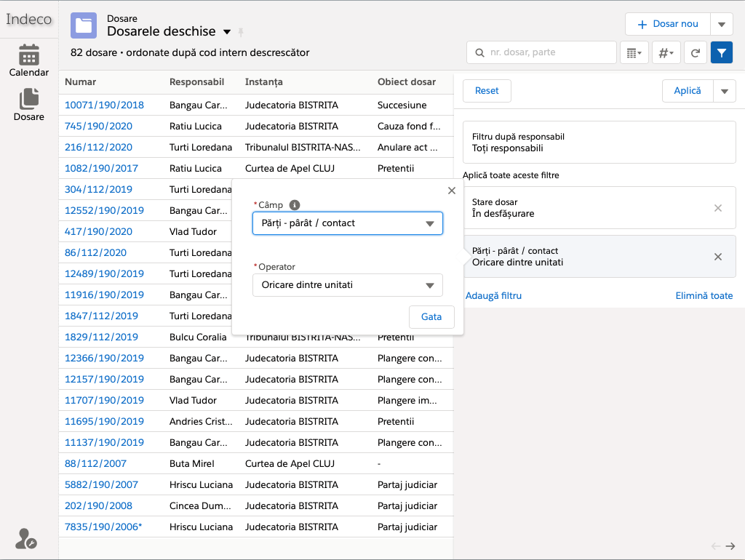Sort by the Responsabil column header
The image size is (745, 560).
click(x=196, y=82)
